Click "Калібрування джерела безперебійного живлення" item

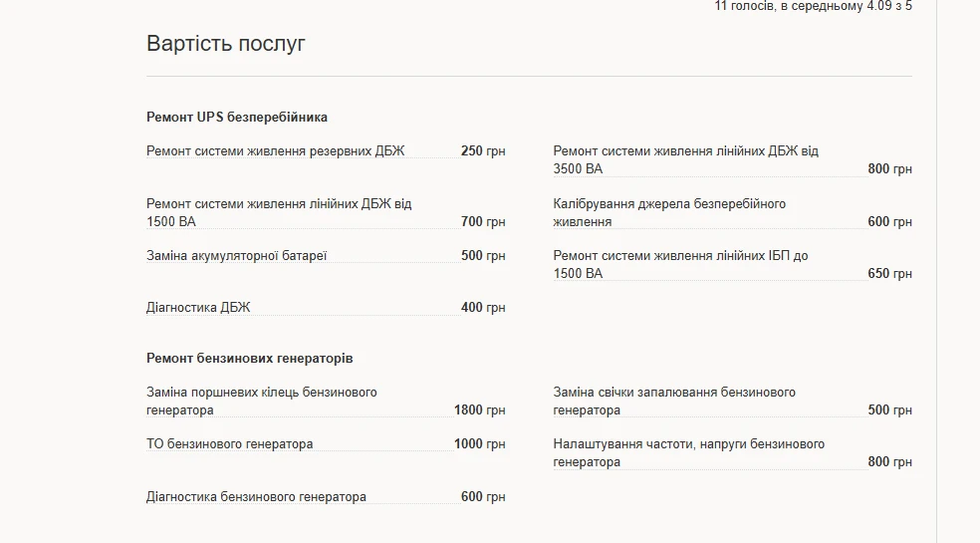coord(669,212)
